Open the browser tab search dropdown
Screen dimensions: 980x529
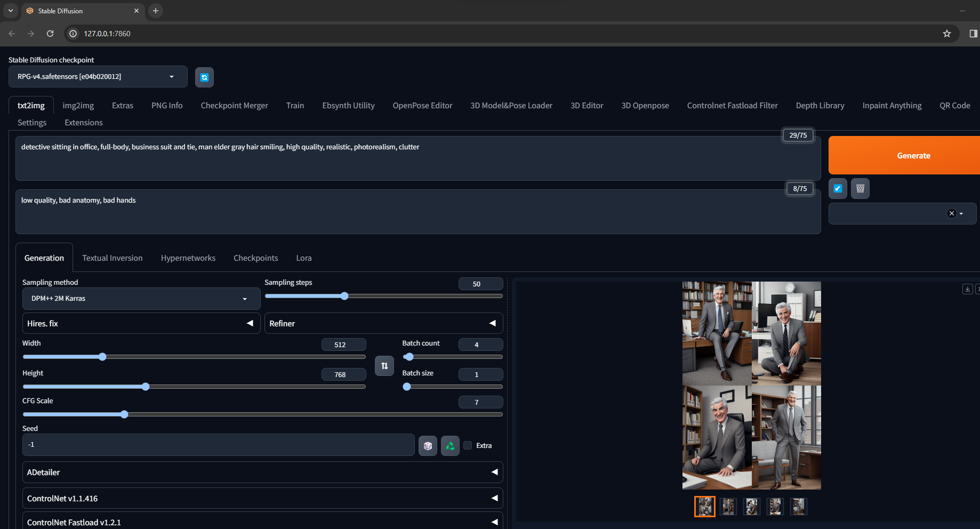[x=11, y=11]
